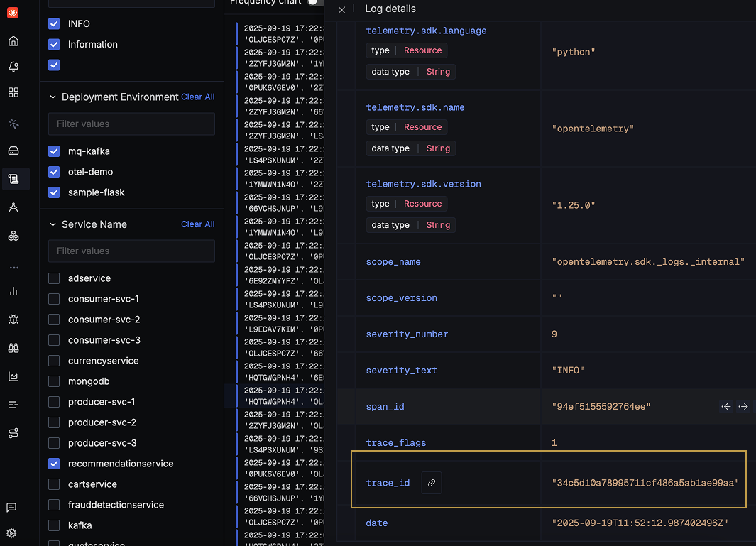Uncheck the mq-kafka environment checkbox

click(x=54, y=151)
